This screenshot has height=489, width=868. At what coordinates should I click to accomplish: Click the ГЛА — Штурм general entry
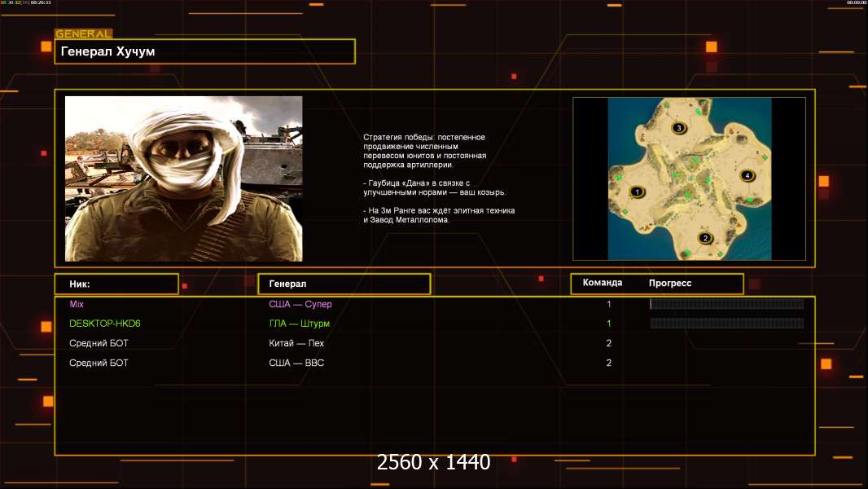299,324
